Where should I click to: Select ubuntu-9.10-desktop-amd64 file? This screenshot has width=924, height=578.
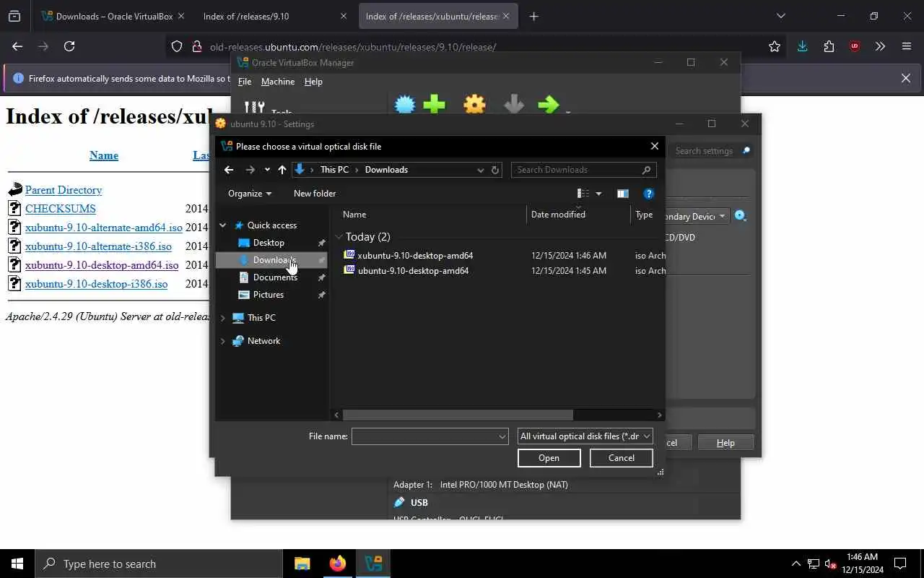click(413, 271)
